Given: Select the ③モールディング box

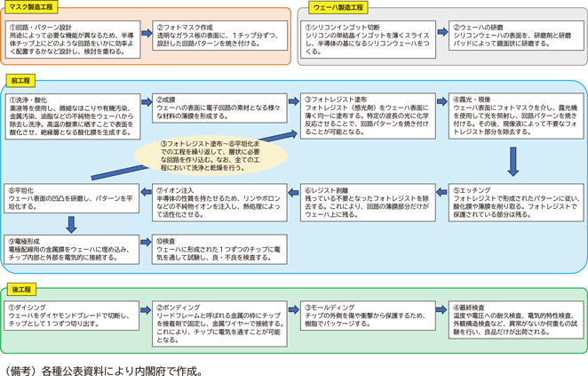Looking at the screenshot, I should pyautogui.click(x=368, y=316).
